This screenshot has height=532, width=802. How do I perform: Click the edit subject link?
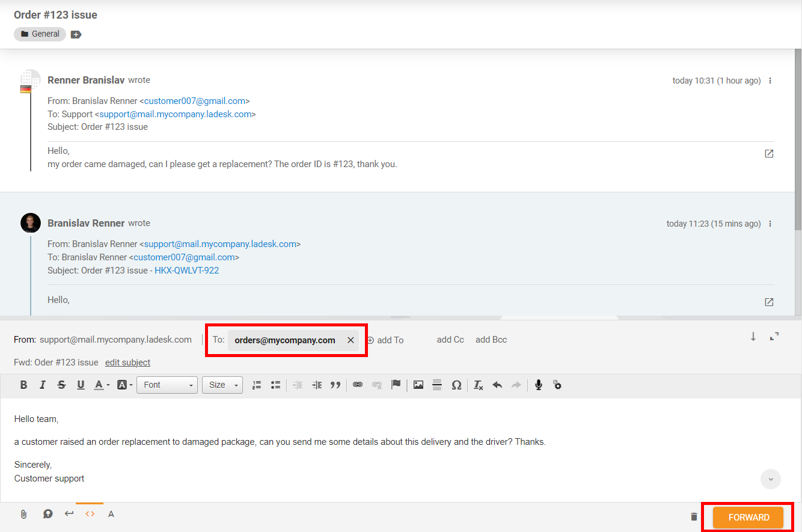pos(127,362)
